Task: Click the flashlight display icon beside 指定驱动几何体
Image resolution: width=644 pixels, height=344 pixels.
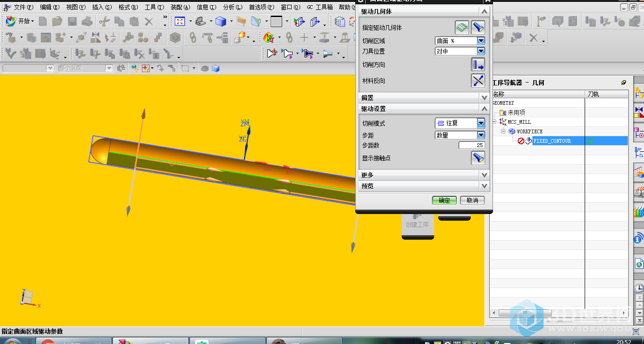Action: (478, 27)
